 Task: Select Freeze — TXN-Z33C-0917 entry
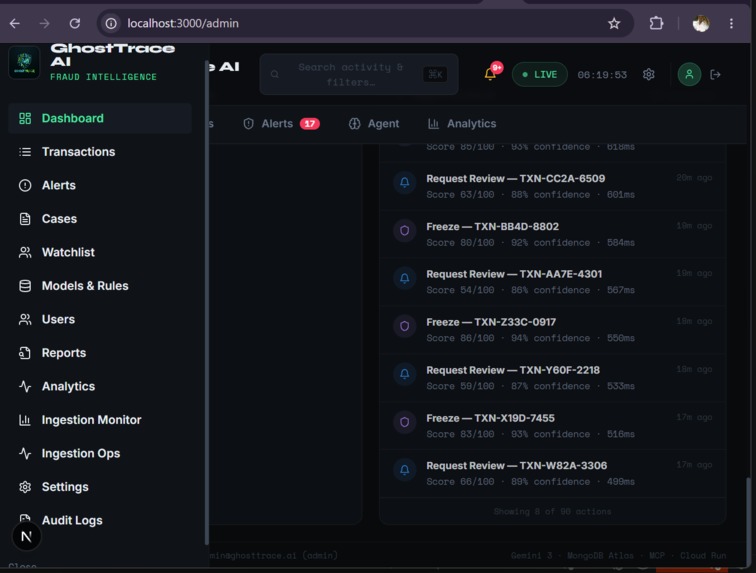(553, 330)
